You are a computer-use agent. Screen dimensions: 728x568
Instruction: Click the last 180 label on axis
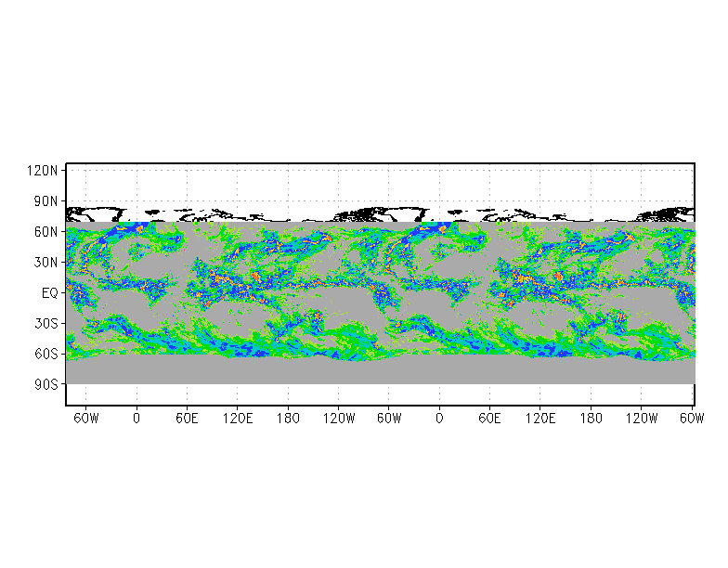(591, 418)
